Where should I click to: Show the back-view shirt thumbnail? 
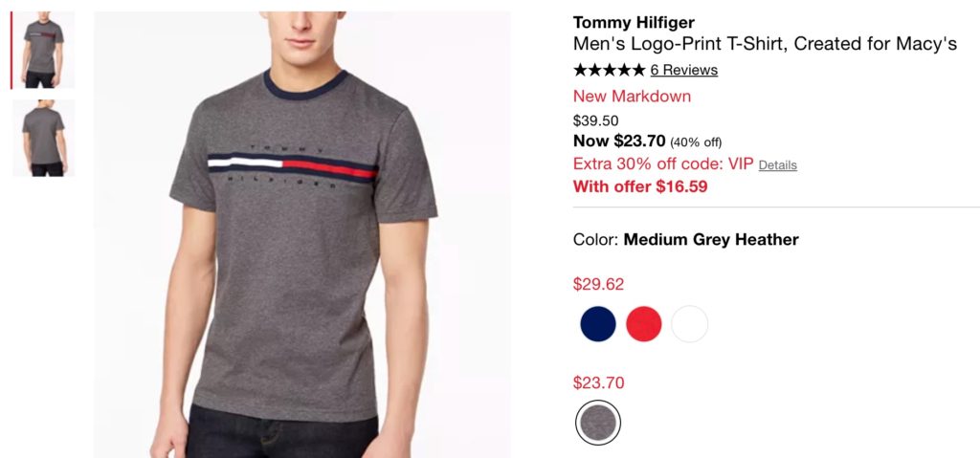pos(44,138)
